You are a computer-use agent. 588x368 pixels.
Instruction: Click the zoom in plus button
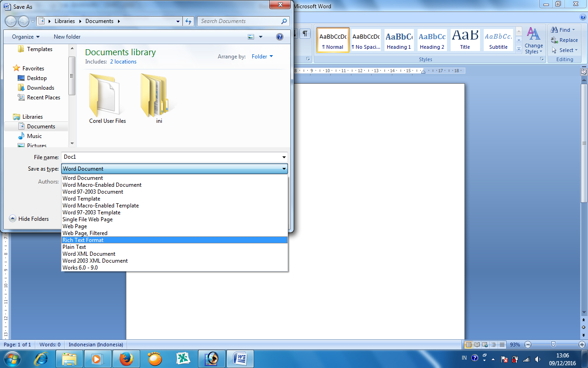click(582, 345)
